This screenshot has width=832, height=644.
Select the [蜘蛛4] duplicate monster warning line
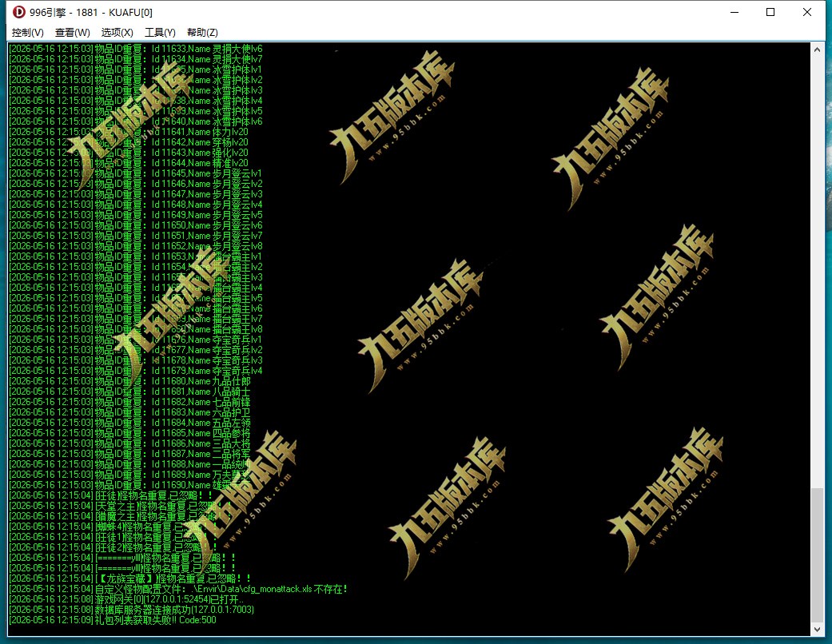pyautogui.click(x=113, y=527)
